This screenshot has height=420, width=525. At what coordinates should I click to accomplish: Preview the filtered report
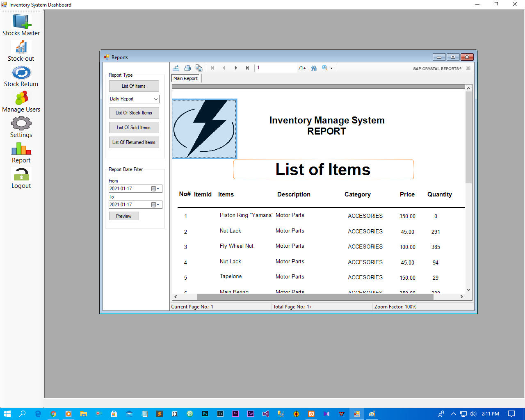[123, 216]
